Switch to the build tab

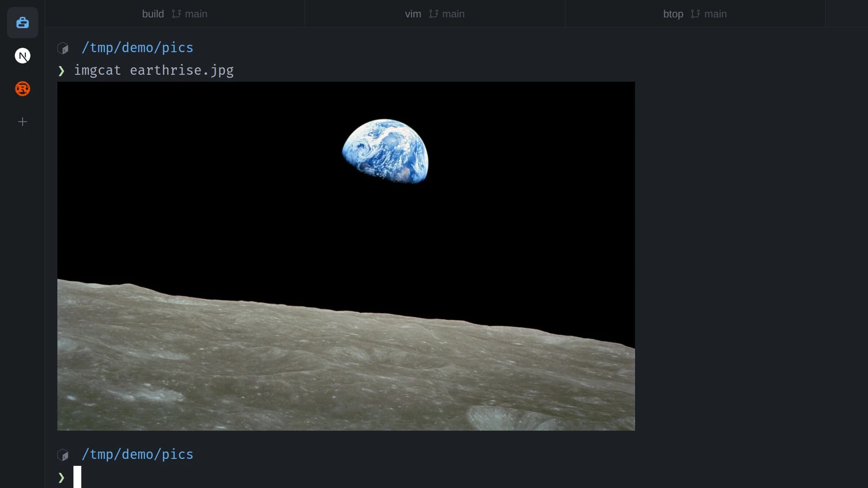(175, 14)
